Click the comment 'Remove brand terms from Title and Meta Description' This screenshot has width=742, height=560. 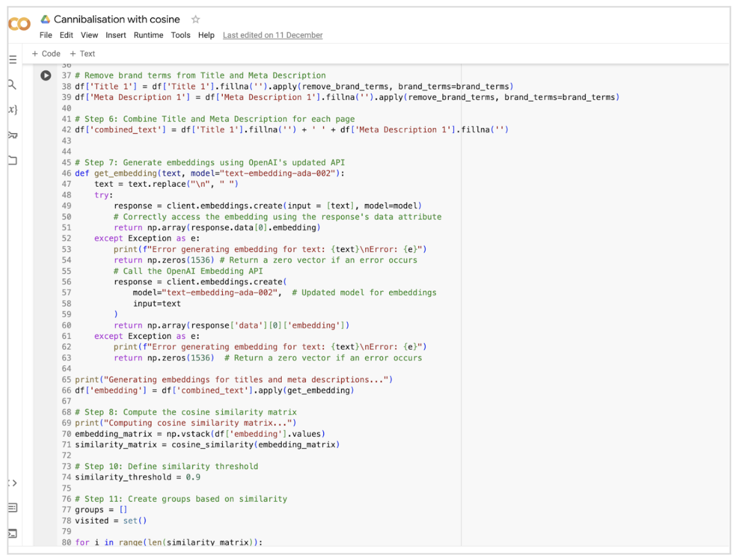coord(200,75)
